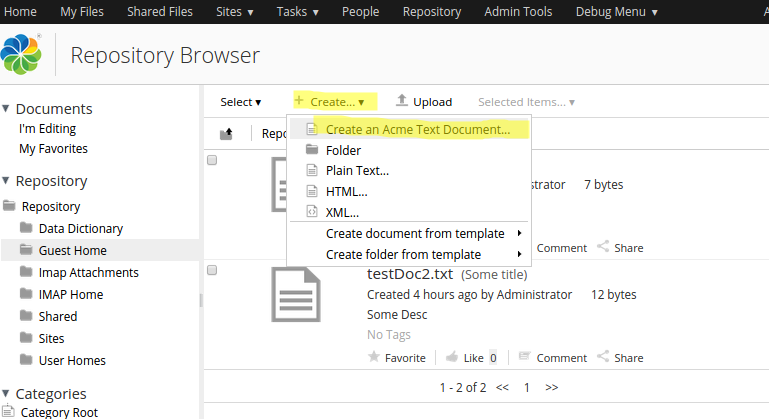Open the testDoc2.txt file name link

[x=410, y=274]
